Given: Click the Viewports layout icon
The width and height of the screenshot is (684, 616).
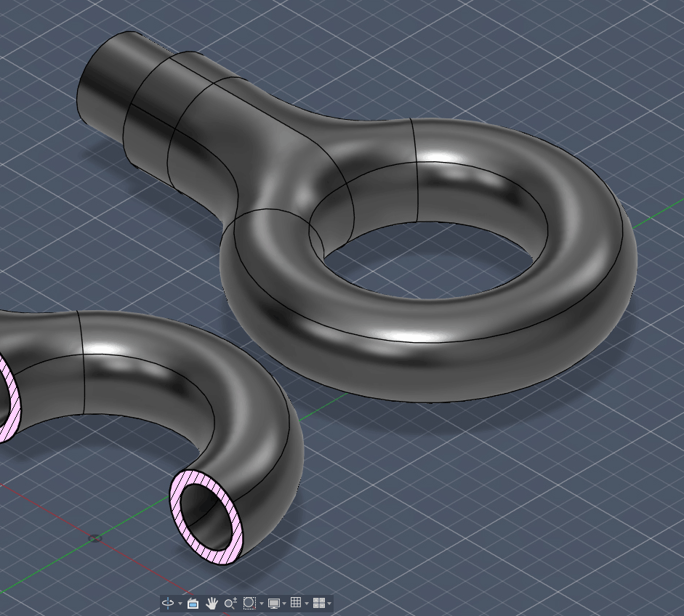Looking at the screenshot, I should tap(318, 603).
